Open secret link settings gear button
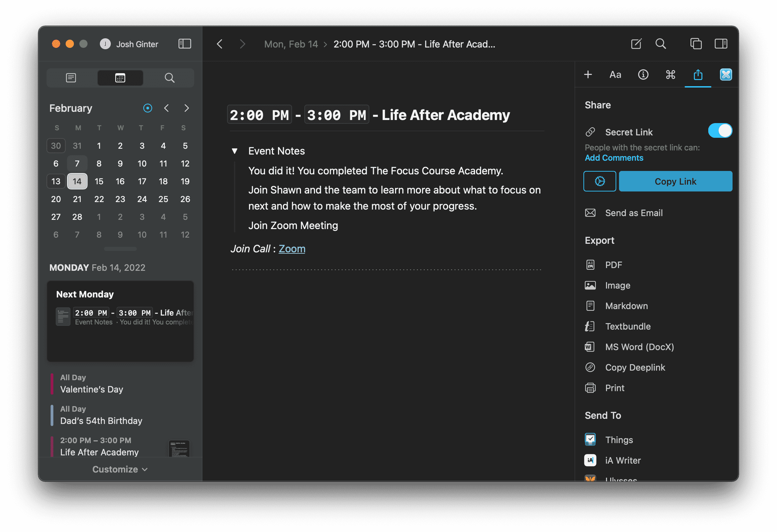The image size is (777, 532). point(600,181)
